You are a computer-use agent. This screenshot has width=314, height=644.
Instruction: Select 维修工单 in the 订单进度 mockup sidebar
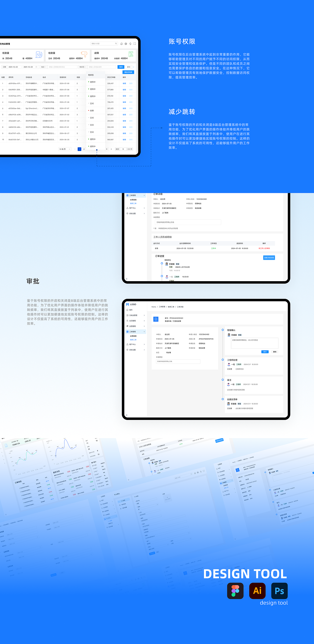pos(133,203)
